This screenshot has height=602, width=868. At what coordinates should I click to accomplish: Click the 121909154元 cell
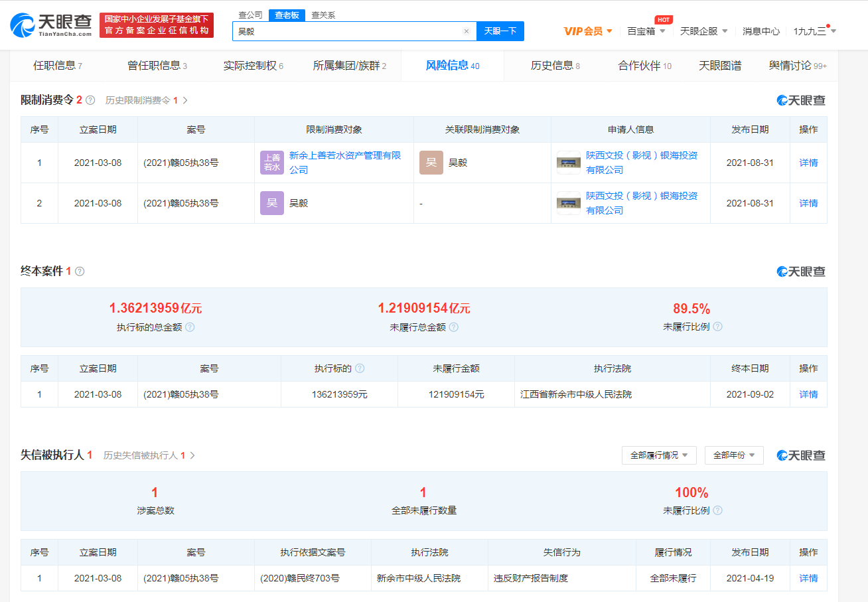(456, 394)
